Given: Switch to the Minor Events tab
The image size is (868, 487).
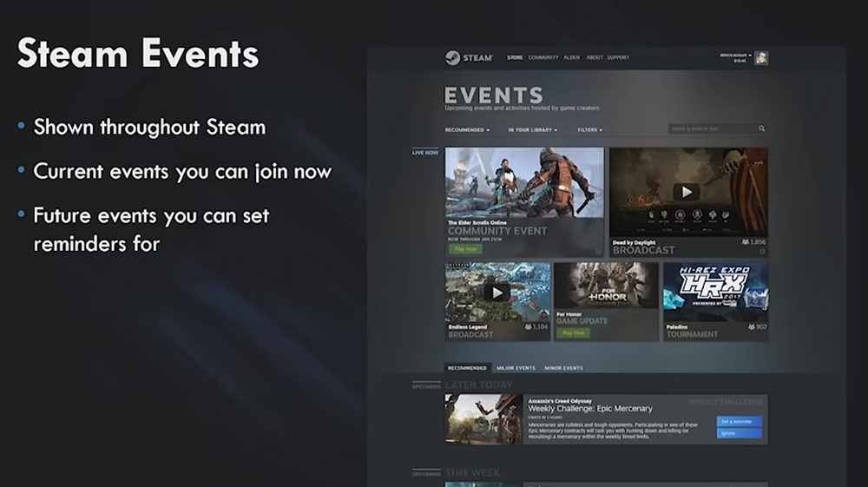Looking at the screenshot, I should [x=563, y=368].
